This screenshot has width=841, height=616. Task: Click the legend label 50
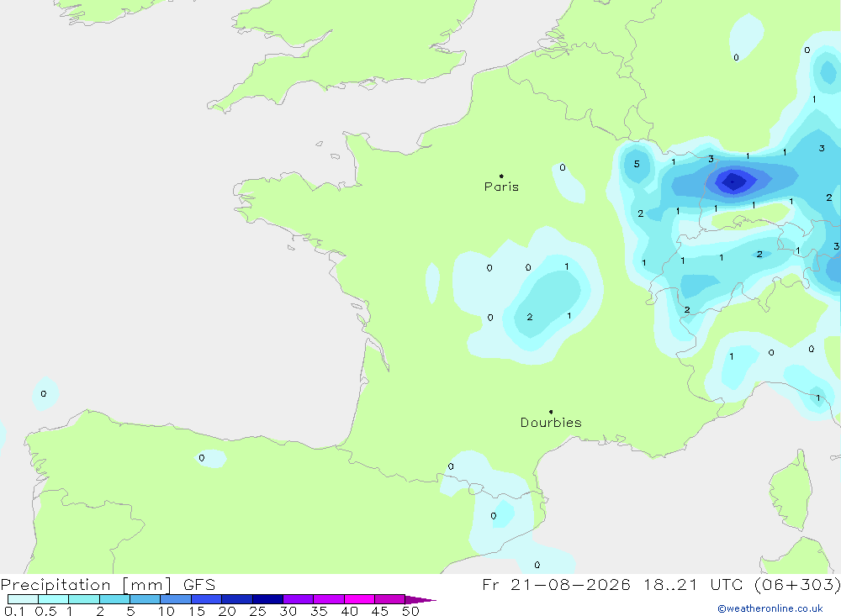[410, 611]
